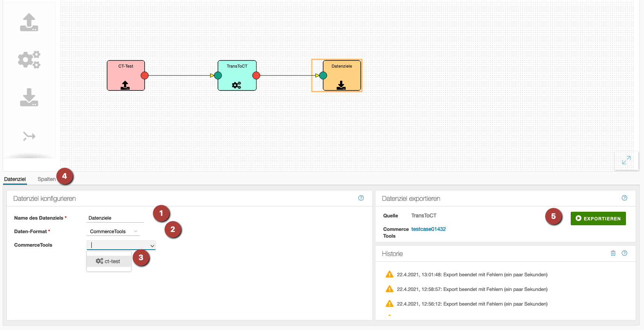Select the merge arrows icon in sidebar
Image resolution: width=644 pixels, height=330 pixels.
click(x=29, y=136)
